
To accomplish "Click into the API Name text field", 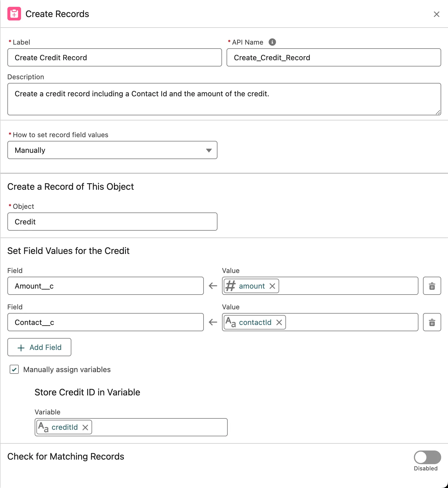I will click(333, 58).
